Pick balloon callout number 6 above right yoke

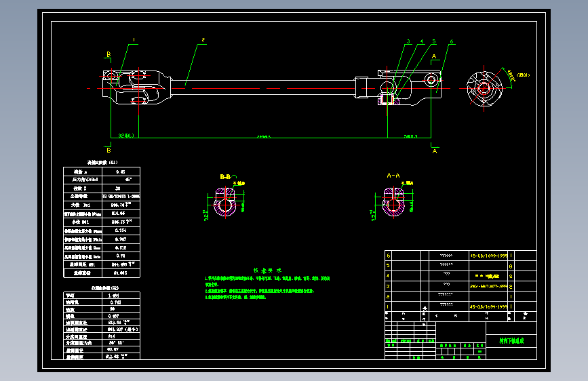(x=452, y=41)
